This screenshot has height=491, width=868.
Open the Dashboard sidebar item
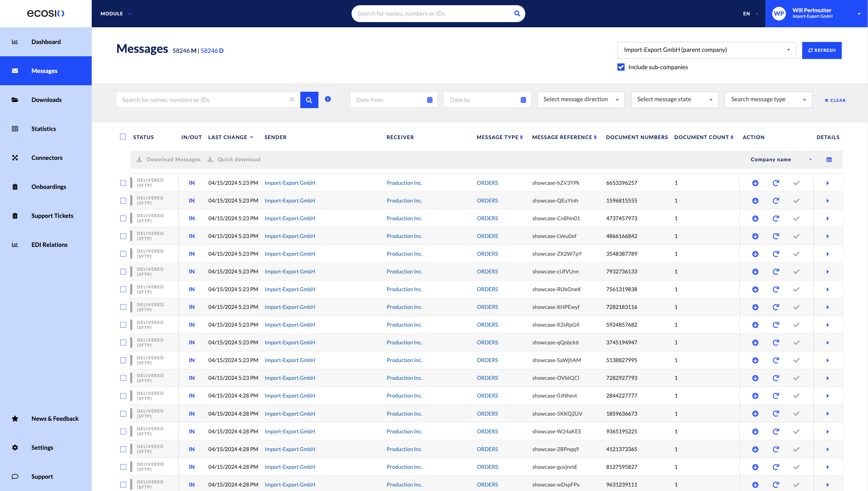pyautogui.click(x=46, y=42)
